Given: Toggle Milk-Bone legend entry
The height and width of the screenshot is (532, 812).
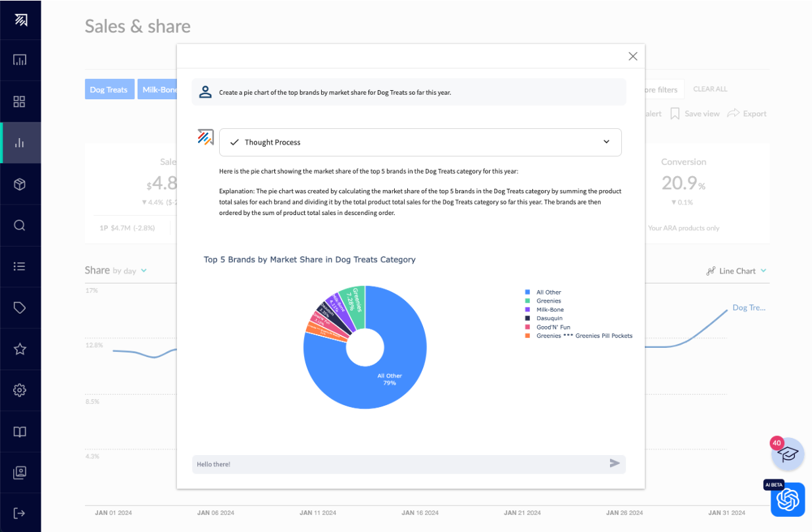Looking at the screenshot, I should pos(544,310).
